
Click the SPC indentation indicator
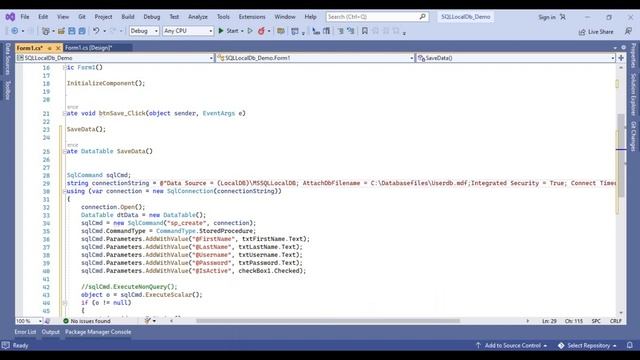click(596, 321)
